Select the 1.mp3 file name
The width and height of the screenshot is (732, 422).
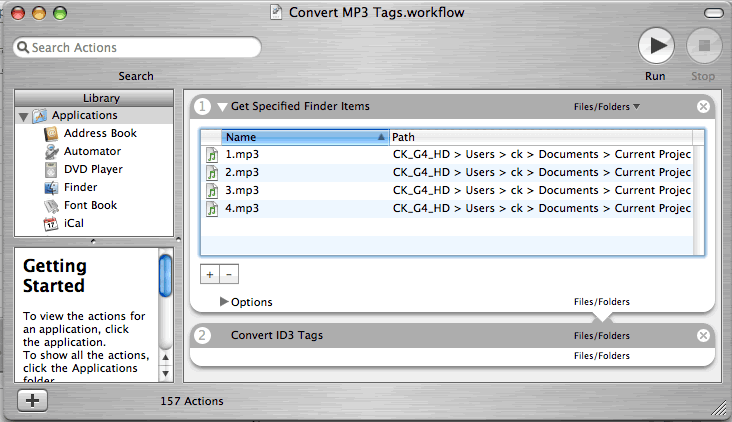(242, 155)
